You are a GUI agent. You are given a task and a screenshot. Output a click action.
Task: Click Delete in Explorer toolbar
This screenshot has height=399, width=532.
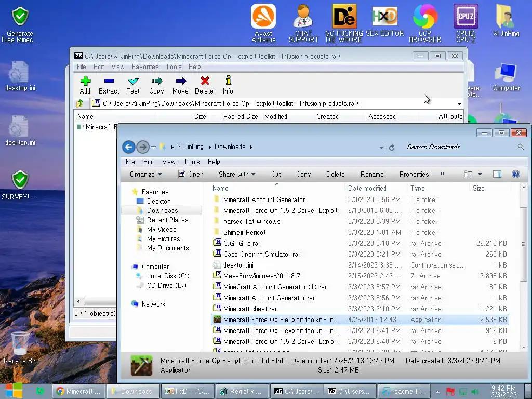coord(335,174)
